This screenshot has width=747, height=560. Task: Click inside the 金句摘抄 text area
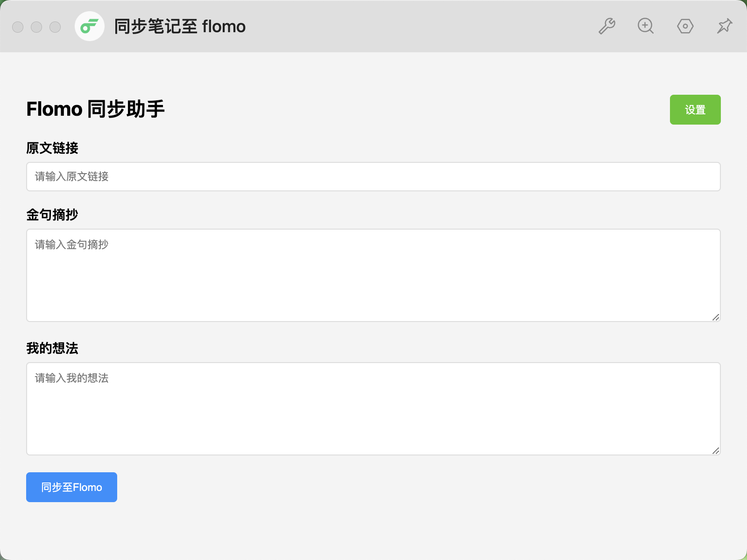(x=373, y=275)
